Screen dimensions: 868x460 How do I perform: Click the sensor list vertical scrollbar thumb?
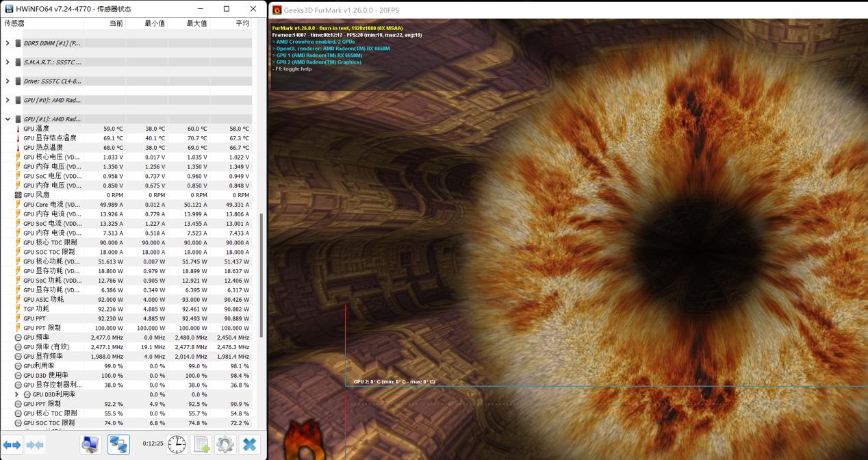pos(261,274)
